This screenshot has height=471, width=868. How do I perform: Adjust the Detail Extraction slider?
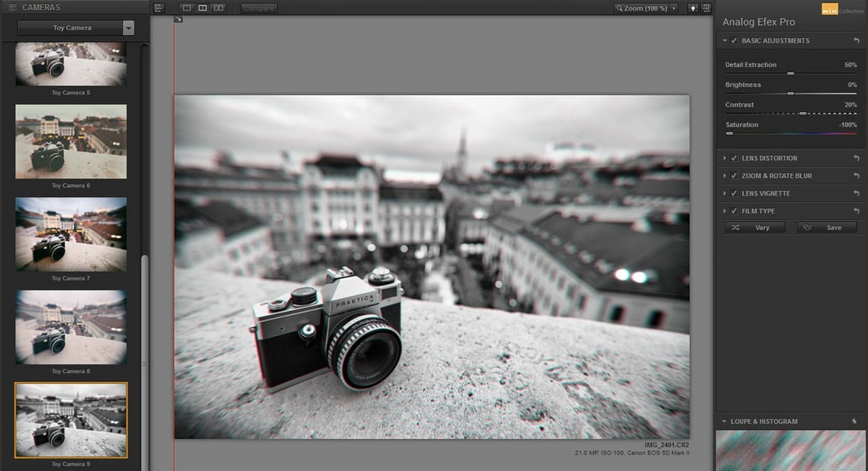tap(790, 73)
